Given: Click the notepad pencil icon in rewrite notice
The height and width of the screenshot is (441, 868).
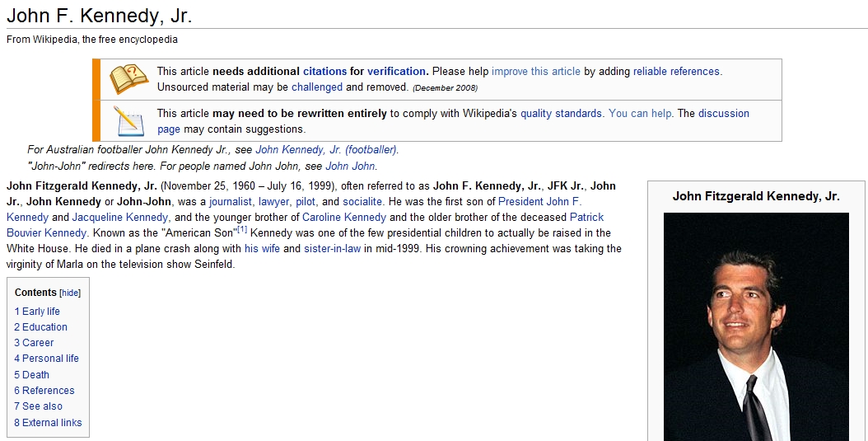Looking at the screenshot, I should pos(128,120).
